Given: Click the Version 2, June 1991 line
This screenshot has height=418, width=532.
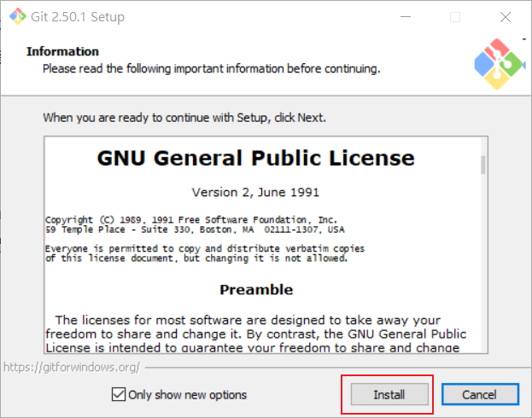Looking at the screenshot, I should [x=255, y=192].
